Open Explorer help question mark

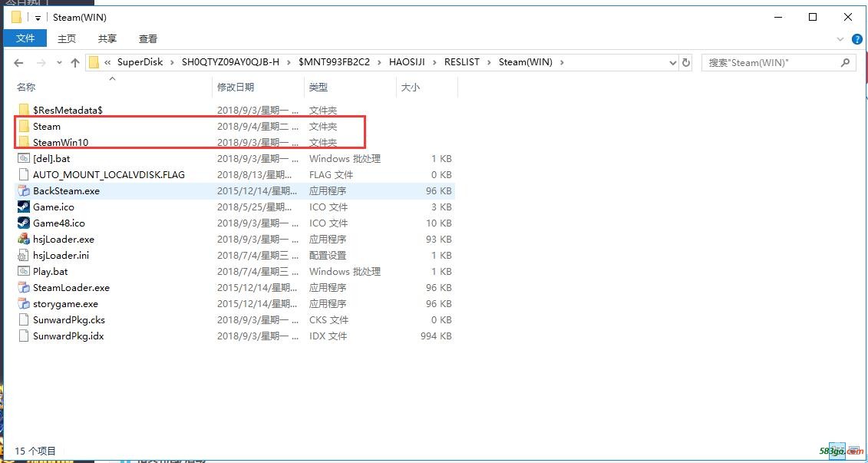point(856,39)
